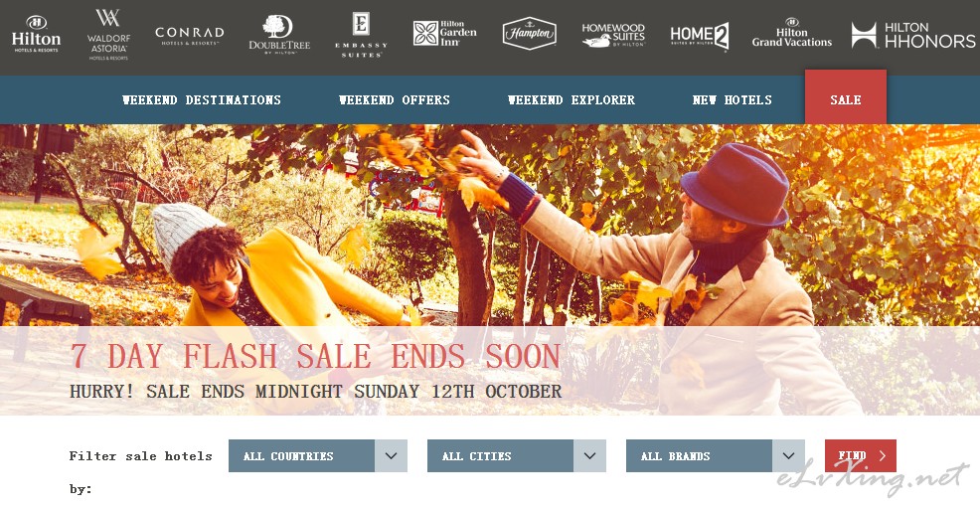Open the Home2 Suites logo
The width and height of the screenshot is (980, 510).
coord(700,36)
